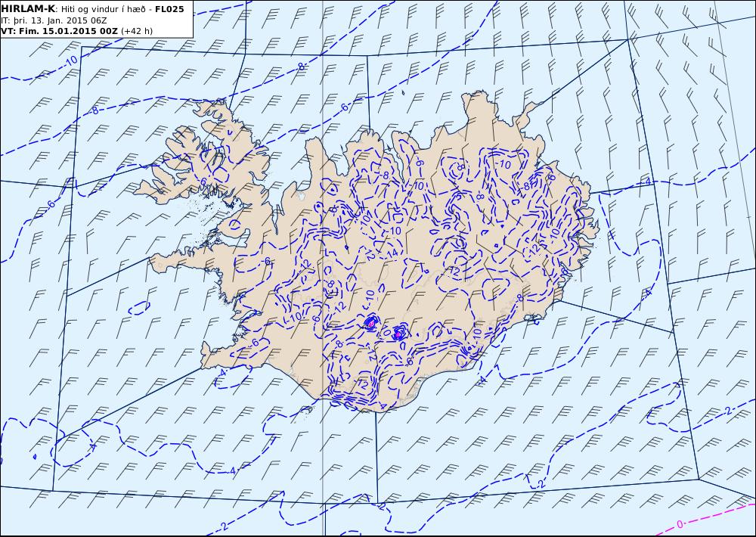This screenshot has height=537, width=756.
Task: Click the bold "HIRLAM-K" model name in header
Action: [x=28, y=9]
